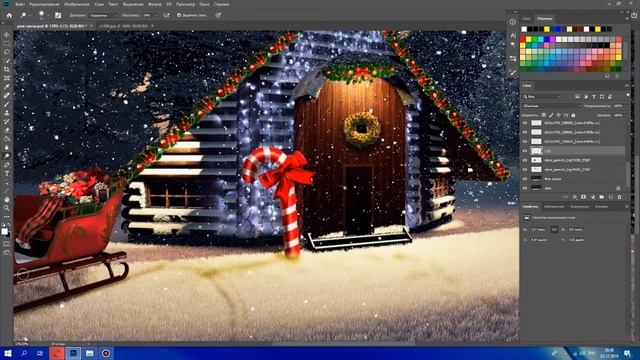Open the Окно menu
Screen dimensions: 640x360
204,4
